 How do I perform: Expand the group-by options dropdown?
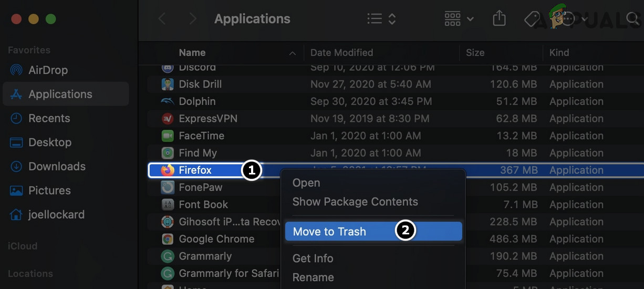(x=459, y=19)
